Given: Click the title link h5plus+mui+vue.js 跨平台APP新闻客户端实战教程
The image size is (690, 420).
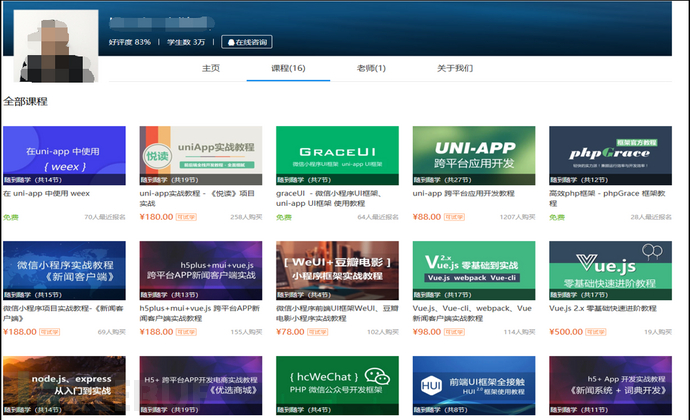Looking at the screenshot, I should [200, 313].
